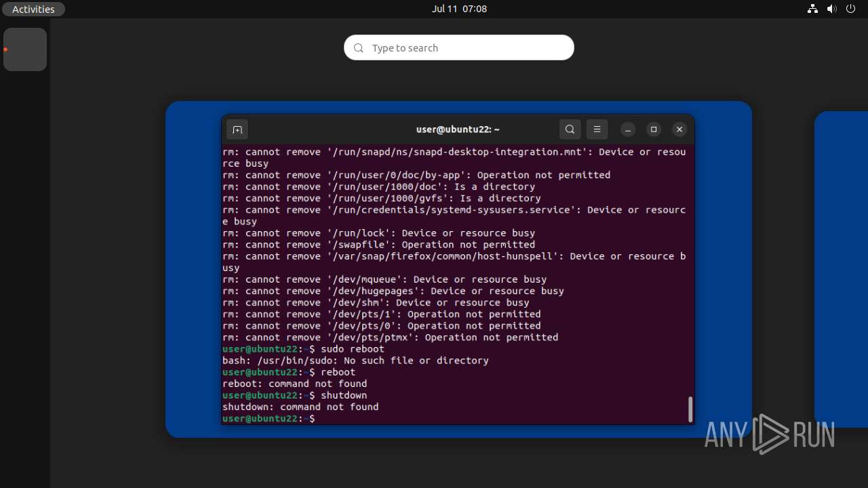Open the clock and calendar menu
This screenshot has width=868, height=488.
[459, 9]
